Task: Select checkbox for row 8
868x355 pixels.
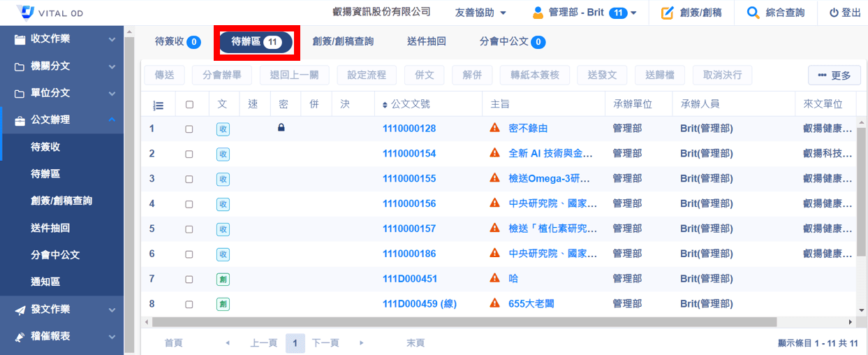Action: tap(189, 305)
